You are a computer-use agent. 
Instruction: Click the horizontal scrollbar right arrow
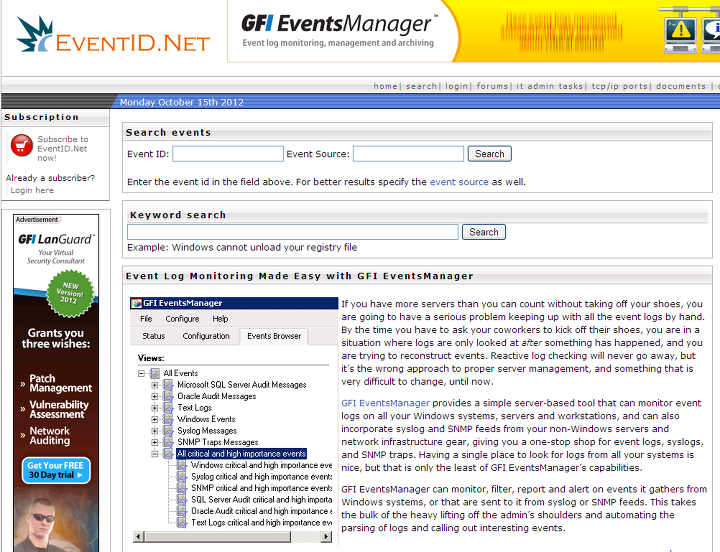point(326,536)
